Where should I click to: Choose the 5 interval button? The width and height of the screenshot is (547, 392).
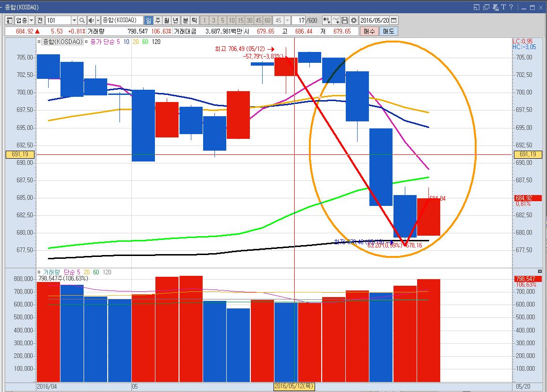(x=222, y=20)
